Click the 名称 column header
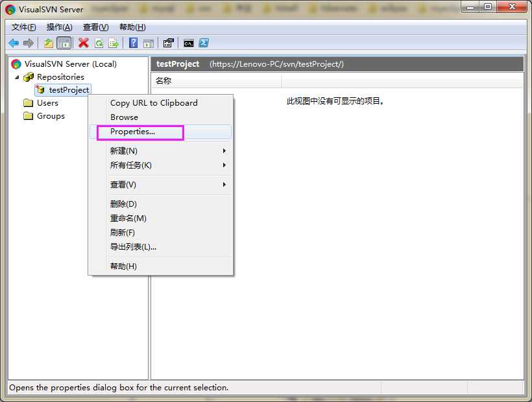 tap(216, 80)
